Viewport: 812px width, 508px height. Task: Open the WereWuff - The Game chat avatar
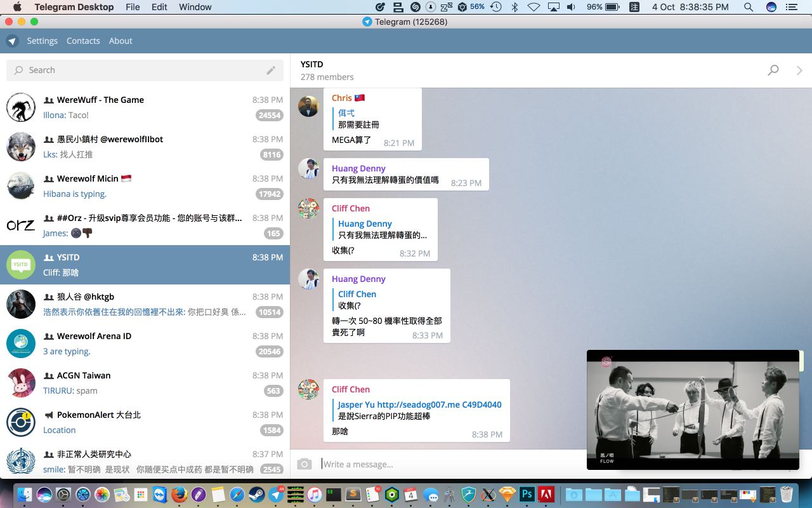click(21, 107)
